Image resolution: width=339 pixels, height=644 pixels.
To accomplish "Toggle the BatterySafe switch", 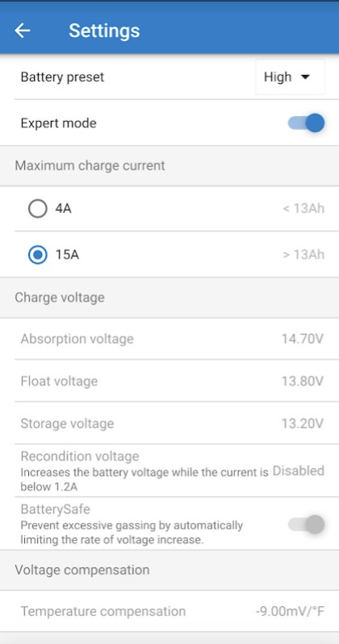I will (307, 525).
